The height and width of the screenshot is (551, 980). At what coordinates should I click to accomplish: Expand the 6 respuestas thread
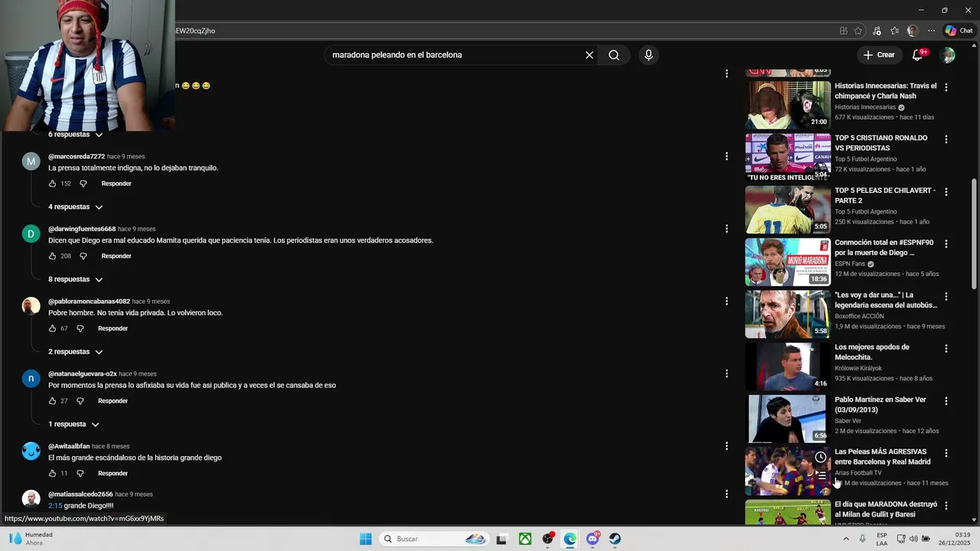tap(75, 135)
